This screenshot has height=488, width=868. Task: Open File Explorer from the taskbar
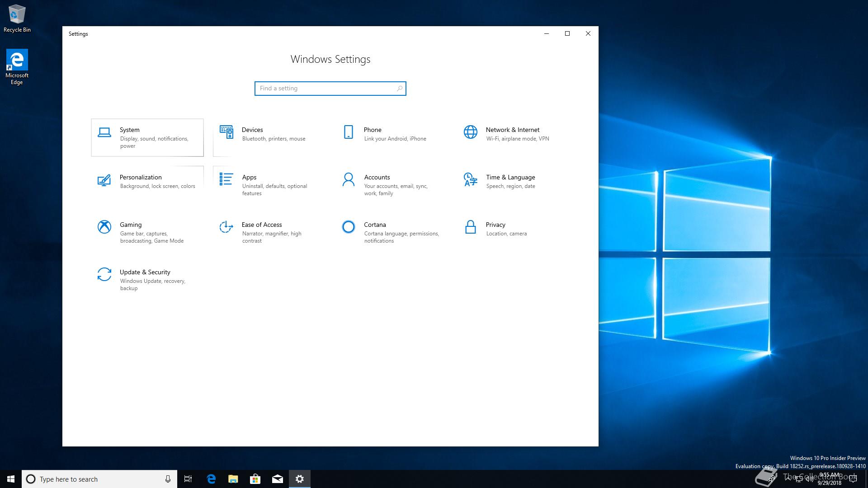(233, 479)
